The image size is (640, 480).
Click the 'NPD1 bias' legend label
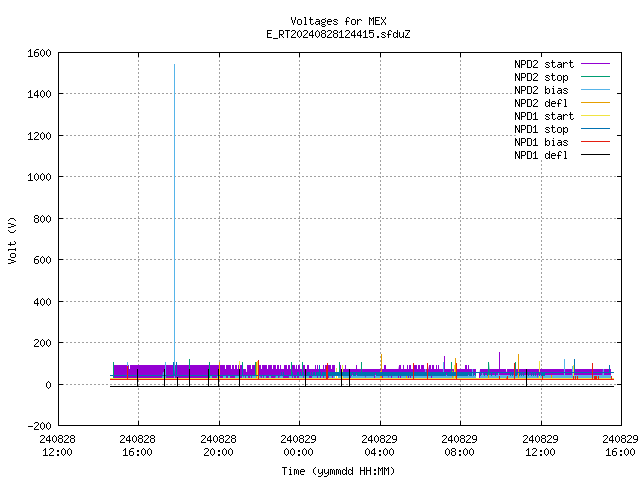[541, 142]
